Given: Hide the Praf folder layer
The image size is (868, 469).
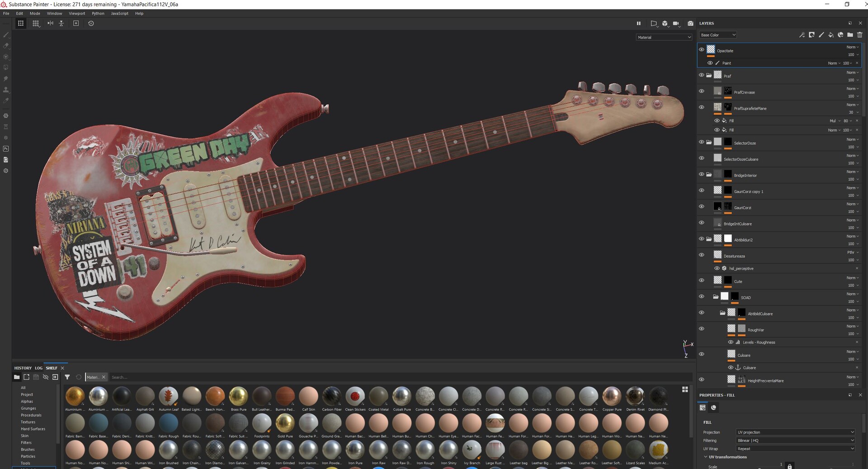Looking at the screenshot, I should point(701,75).
